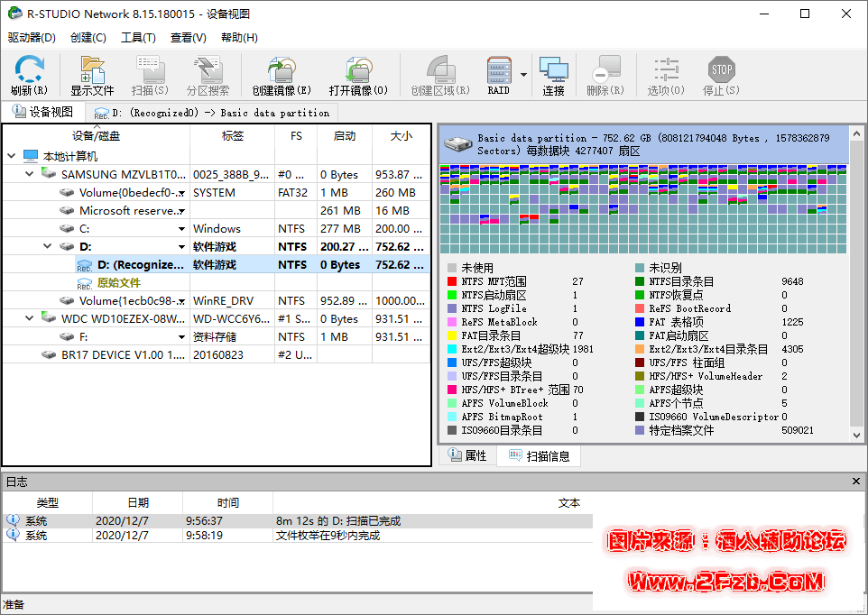Viewport: 868px width, 615px height.
Task: Close the 日志 log panel
Action: pyautogui.click(x=855, y=482)
